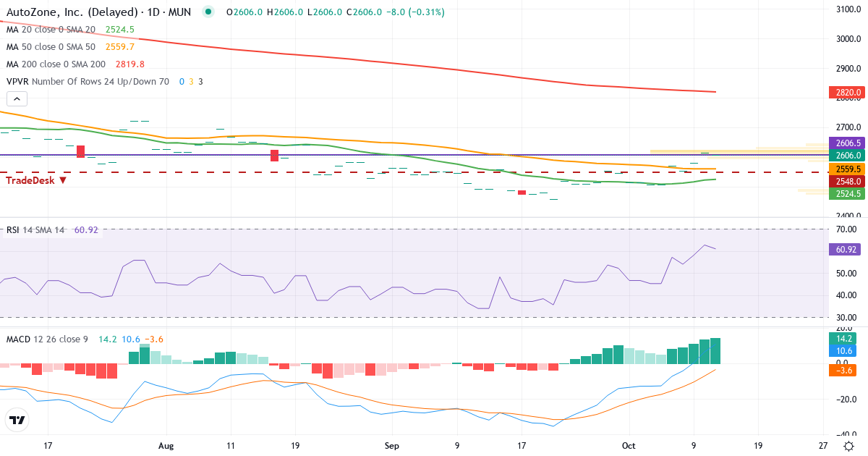
Task: Click the MA 20 value 2524.5 in legend
Action: coord(120,30)
